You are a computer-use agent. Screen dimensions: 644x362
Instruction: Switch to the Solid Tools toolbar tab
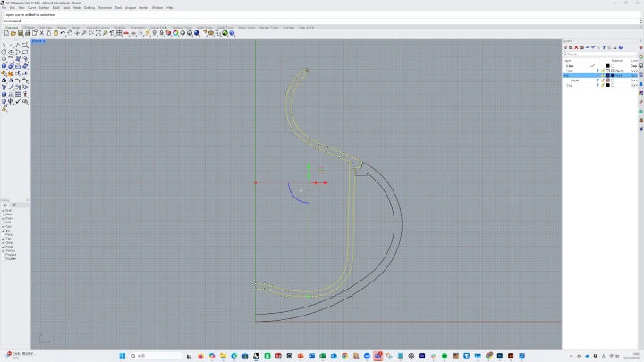(204, 28)
